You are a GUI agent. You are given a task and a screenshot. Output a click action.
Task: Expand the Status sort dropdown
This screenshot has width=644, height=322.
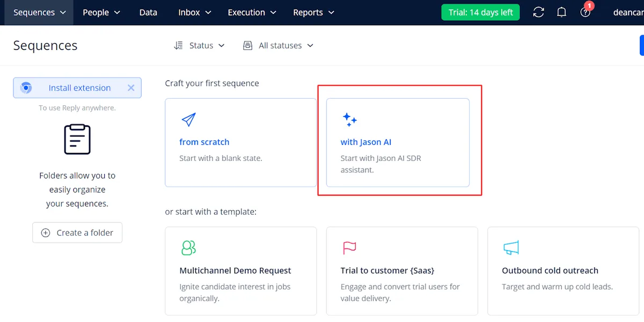pyautogui.click(x=200, y=46)
